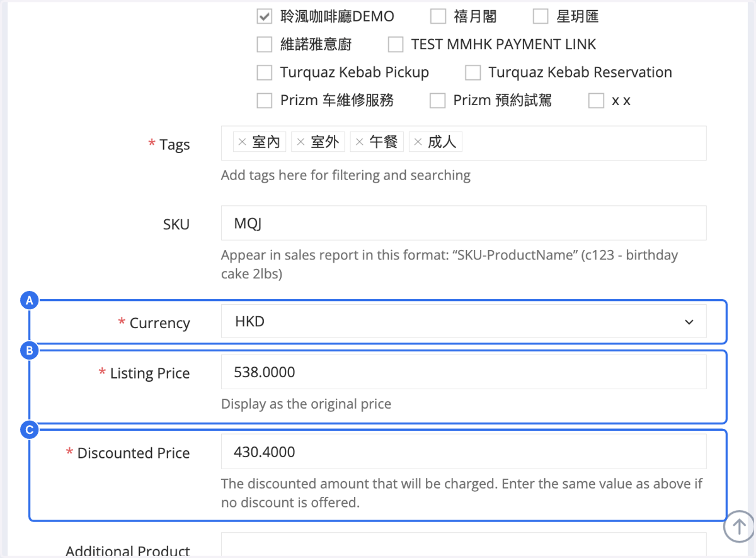Uncheck the 聆渢咖啡廳DEMO checkbox

point(265,16)
